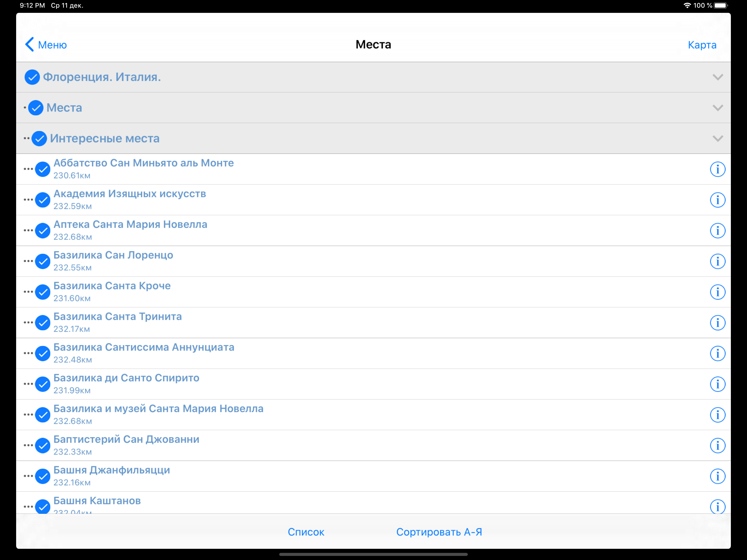Click the 231.60км distance label
Screen dimensions: 747x560
point(72,299)
